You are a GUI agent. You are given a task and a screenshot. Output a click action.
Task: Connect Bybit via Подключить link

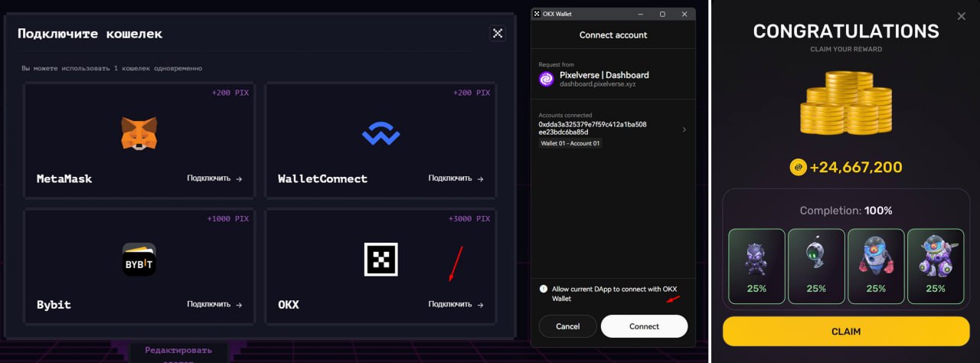pos(214,304)
